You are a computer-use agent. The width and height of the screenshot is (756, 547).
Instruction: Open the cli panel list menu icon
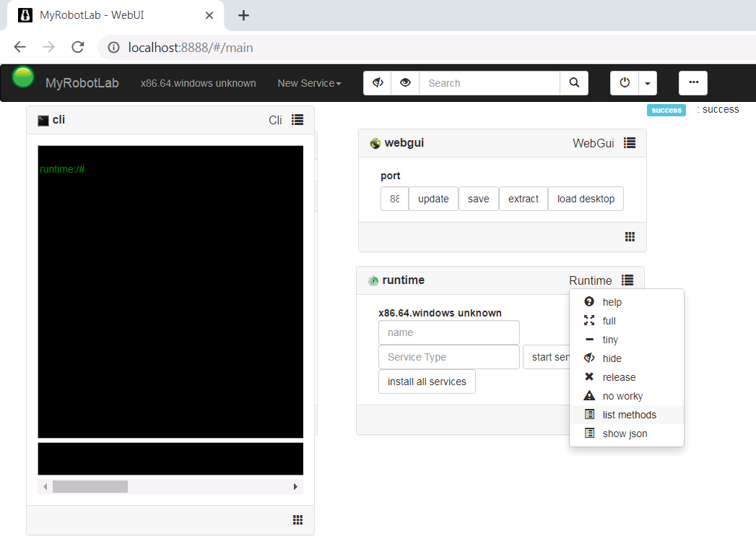point(297,120)
